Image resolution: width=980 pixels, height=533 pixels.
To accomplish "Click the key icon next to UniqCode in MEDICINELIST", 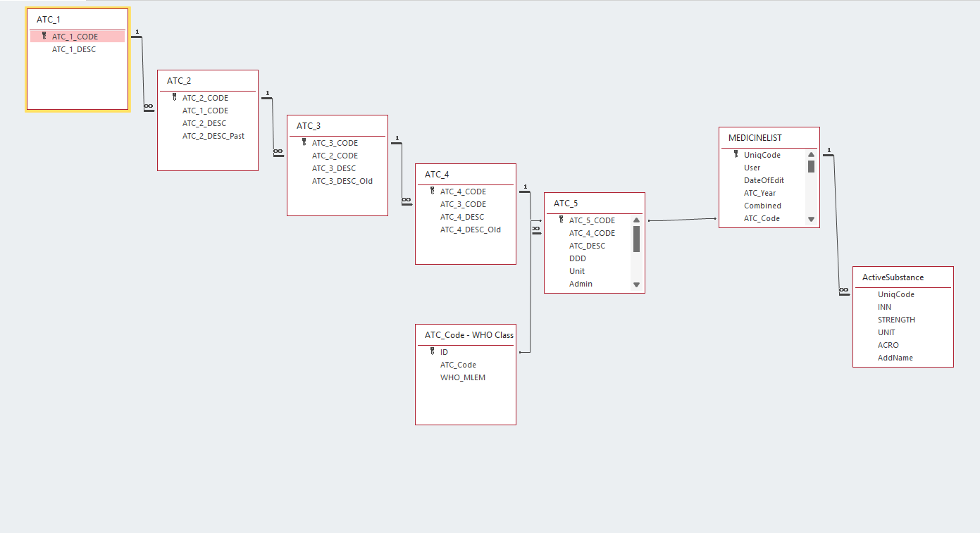I will 736,154.
